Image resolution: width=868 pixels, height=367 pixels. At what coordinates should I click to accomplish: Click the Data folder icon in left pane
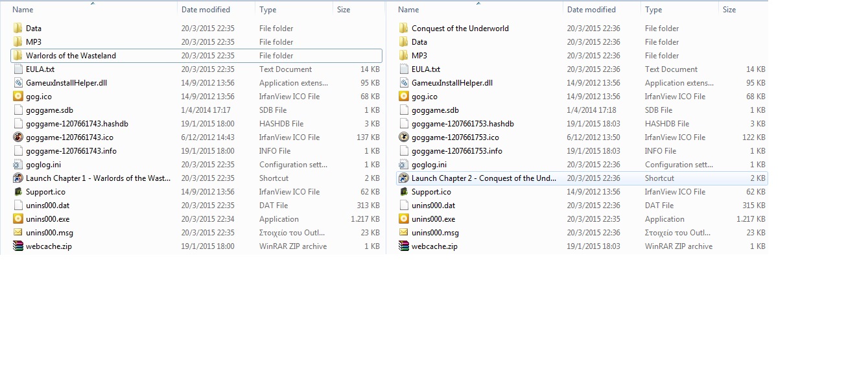tap(18, 29)
